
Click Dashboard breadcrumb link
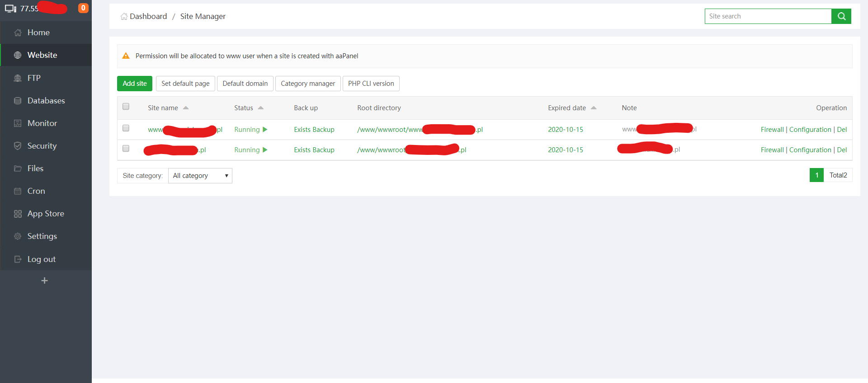(x=148, y=16)
